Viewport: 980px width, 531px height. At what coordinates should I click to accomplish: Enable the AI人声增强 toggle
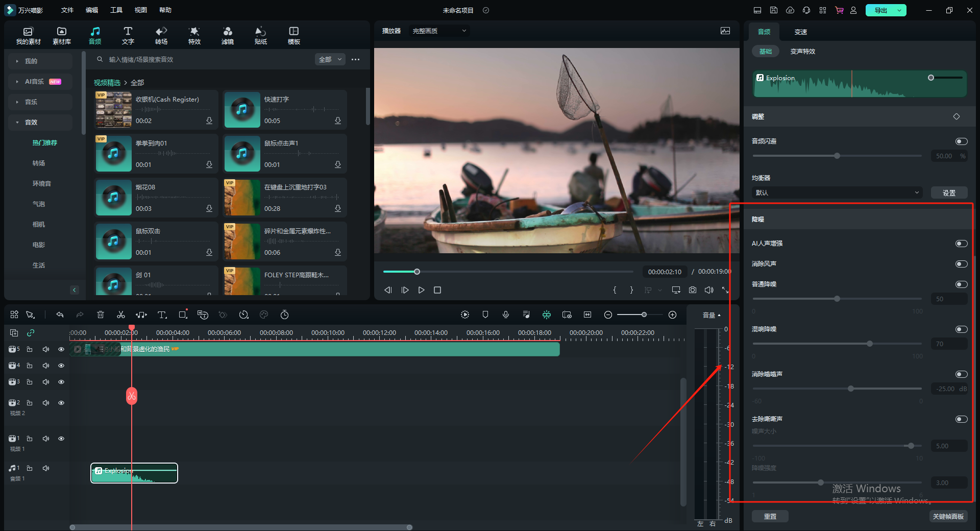click(961, 244)
